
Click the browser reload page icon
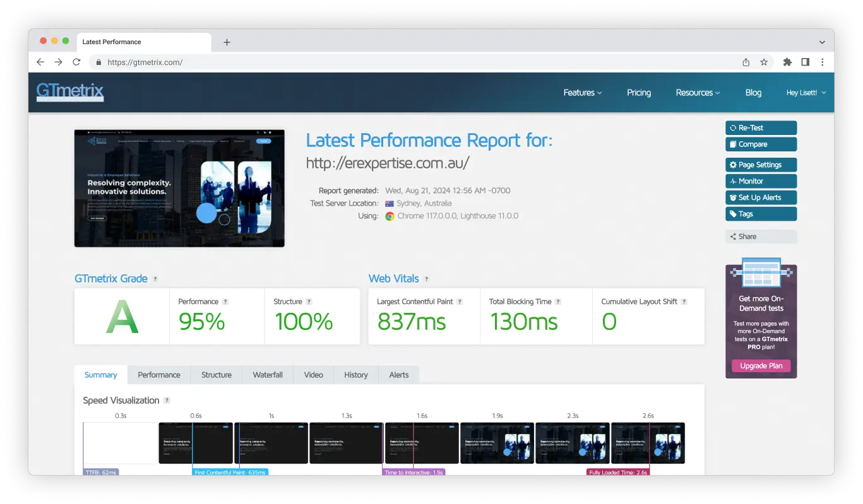coord(76,62)
